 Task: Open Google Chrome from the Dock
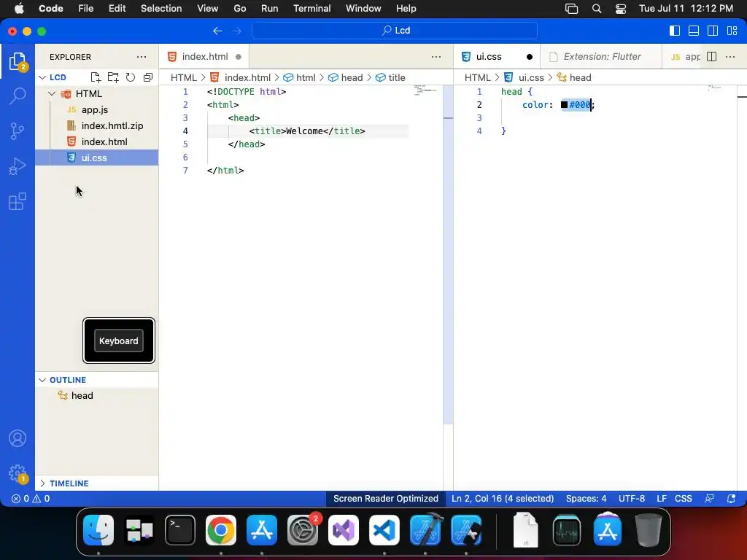(x=220, y=530)
